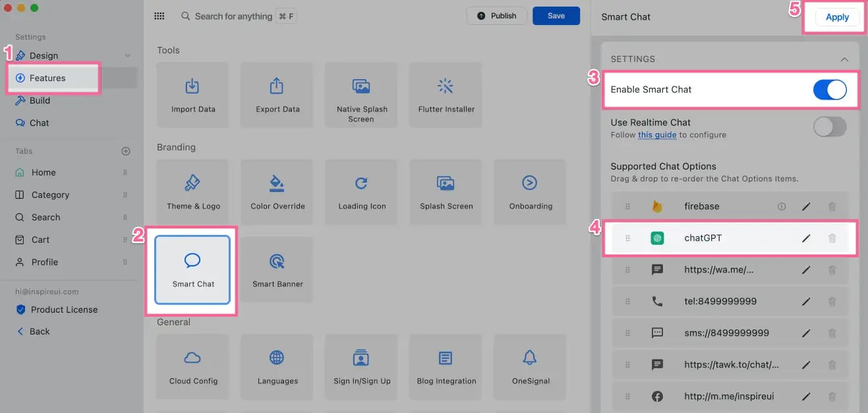Select the Category tab
Image resolution: width=868 pixels, height=413 pixels.
[x=50, y=195]
